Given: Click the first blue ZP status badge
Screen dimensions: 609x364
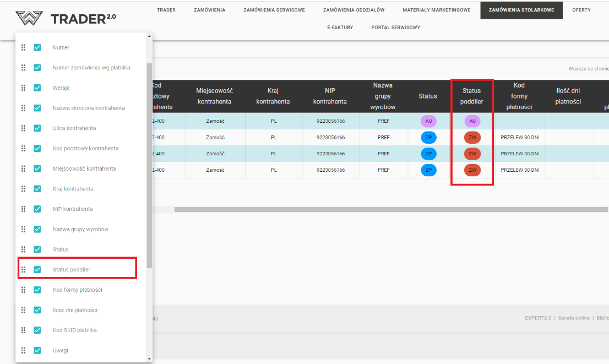Looking at the screenshot, I should 428,138.
